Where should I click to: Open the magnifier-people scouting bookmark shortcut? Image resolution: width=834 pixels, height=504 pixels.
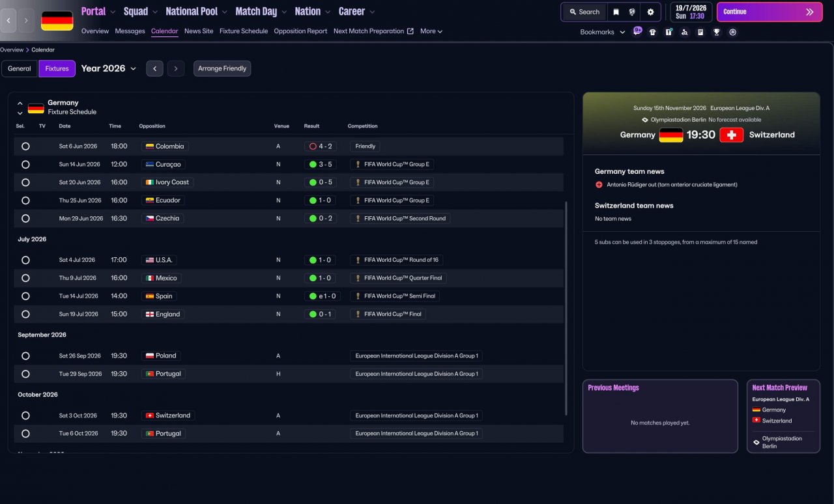pos(685,32)
